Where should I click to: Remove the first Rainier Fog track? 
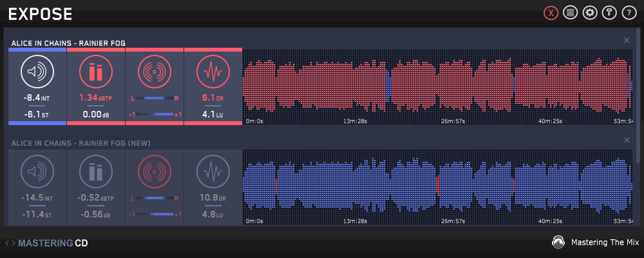pos(627,41)
